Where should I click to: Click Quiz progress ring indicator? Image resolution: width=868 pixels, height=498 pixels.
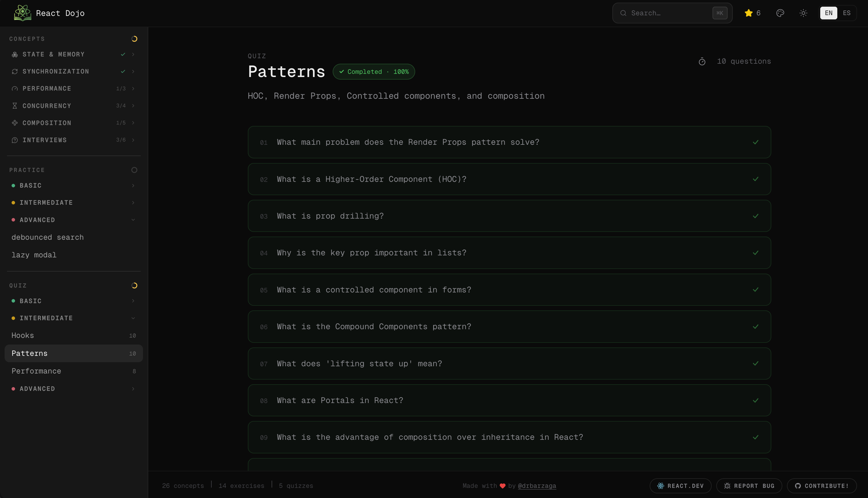pos(134,285)
